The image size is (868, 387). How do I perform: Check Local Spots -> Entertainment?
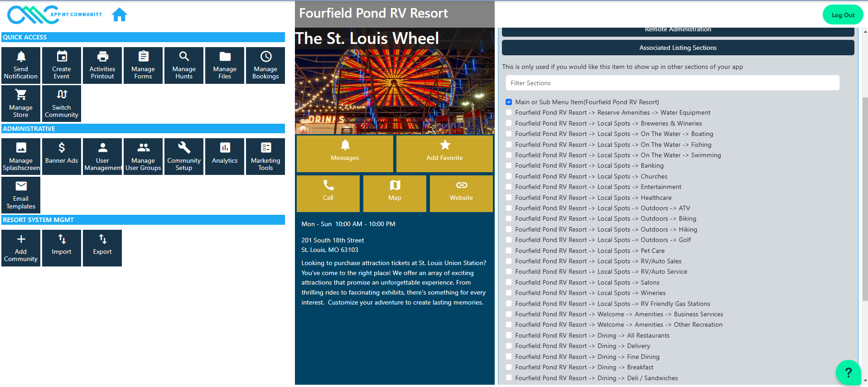point(509,187)
